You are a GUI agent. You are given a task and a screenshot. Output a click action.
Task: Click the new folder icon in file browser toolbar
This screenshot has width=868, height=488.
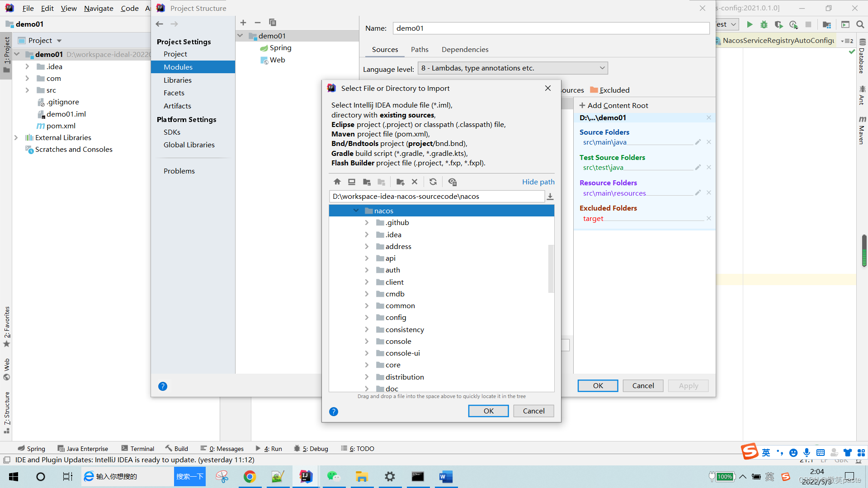coord(400,182)
